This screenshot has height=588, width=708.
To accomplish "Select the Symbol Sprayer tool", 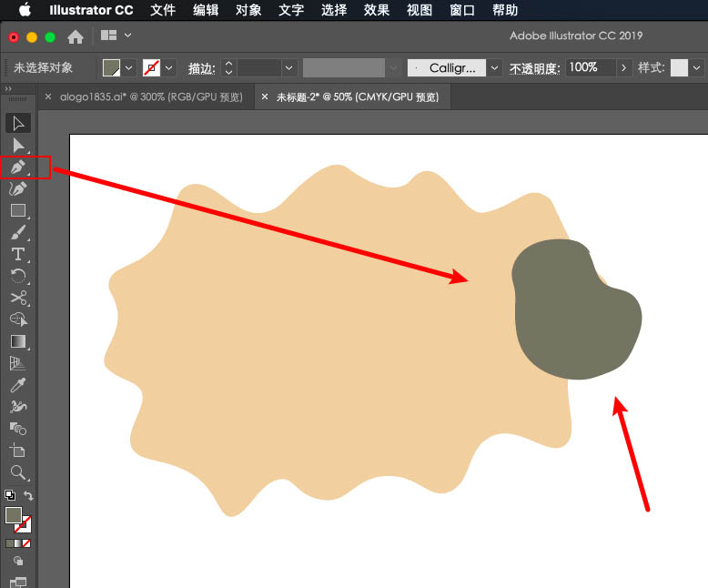I will [x=18, y=407].
